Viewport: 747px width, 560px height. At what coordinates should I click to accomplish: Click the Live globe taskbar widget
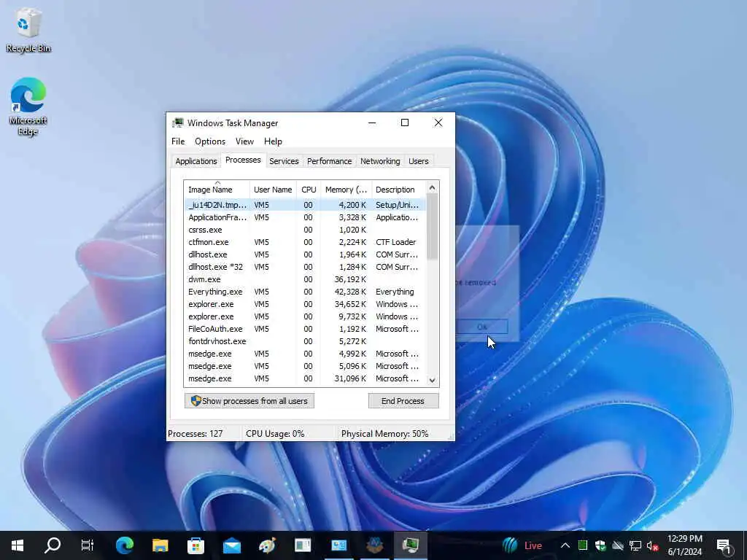[522, 545]
